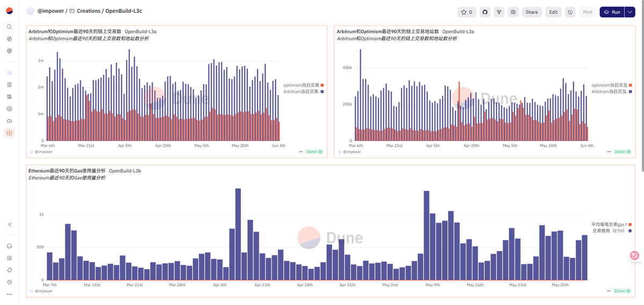Viewport: 644px width, 305px height.
Task: Click the May 9th peak bar in the Gas chart
Action: [x=427, y=235]
